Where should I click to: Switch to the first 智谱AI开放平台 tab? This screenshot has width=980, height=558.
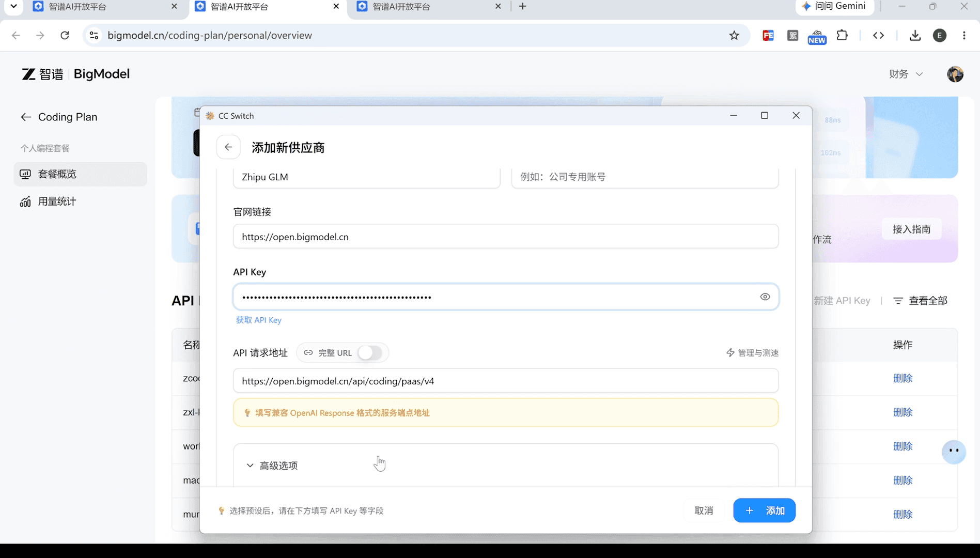[x=105, y=7]
